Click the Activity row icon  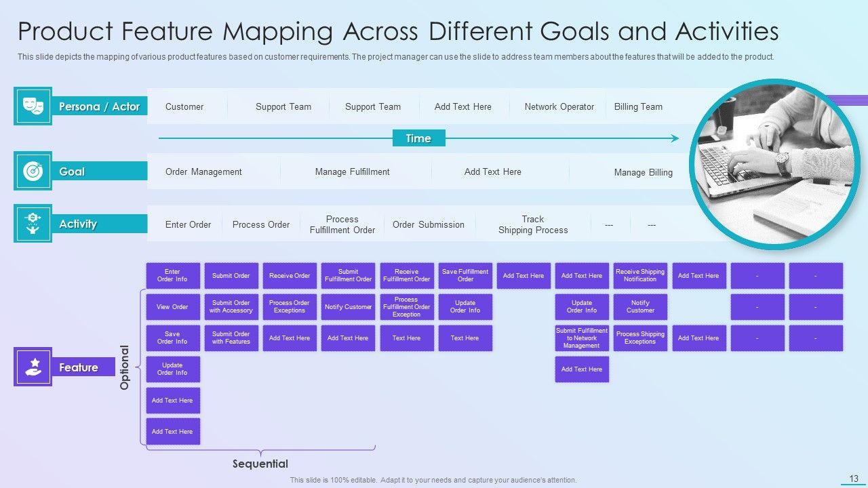point(33,224)
